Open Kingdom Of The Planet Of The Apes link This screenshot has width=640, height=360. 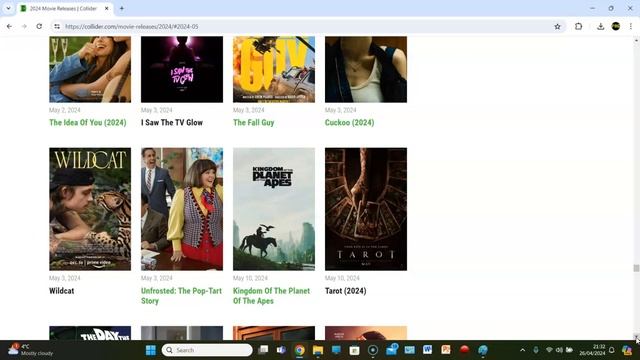coord(271,296)
